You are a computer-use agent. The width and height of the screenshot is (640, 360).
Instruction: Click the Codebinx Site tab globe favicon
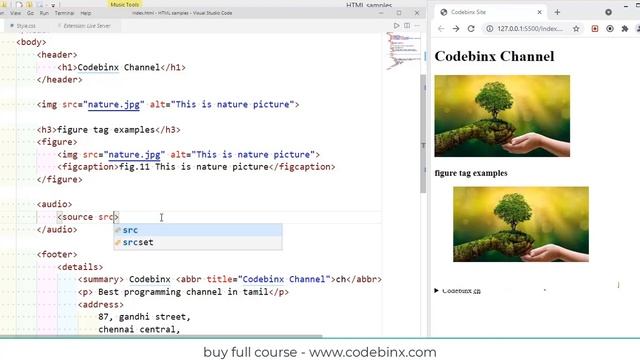coord(444,12)
